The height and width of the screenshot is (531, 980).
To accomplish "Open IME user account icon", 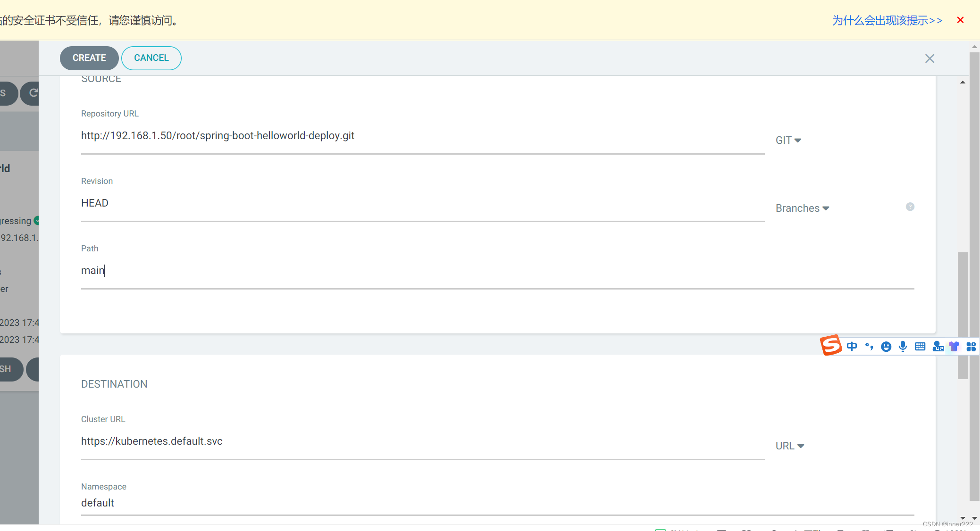I will click(938, 347).
